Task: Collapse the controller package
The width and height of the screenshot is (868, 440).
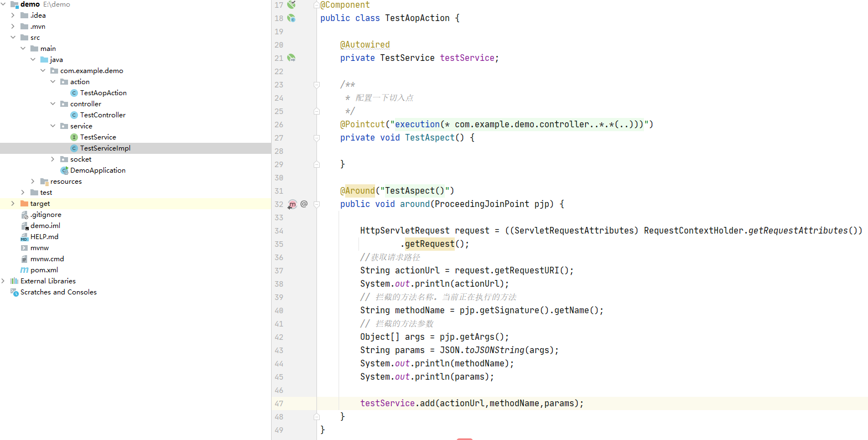Action: pos(53,104)
